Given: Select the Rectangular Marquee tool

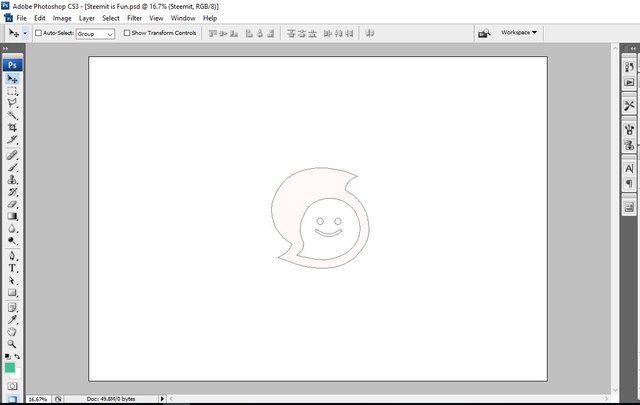Looking at the screenshot, I should [x=12, y=91].
